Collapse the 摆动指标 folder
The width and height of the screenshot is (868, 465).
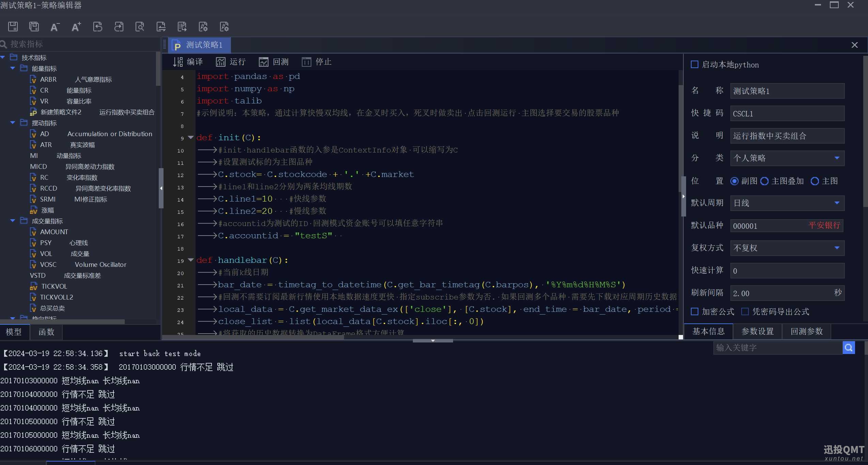point(13,123)
